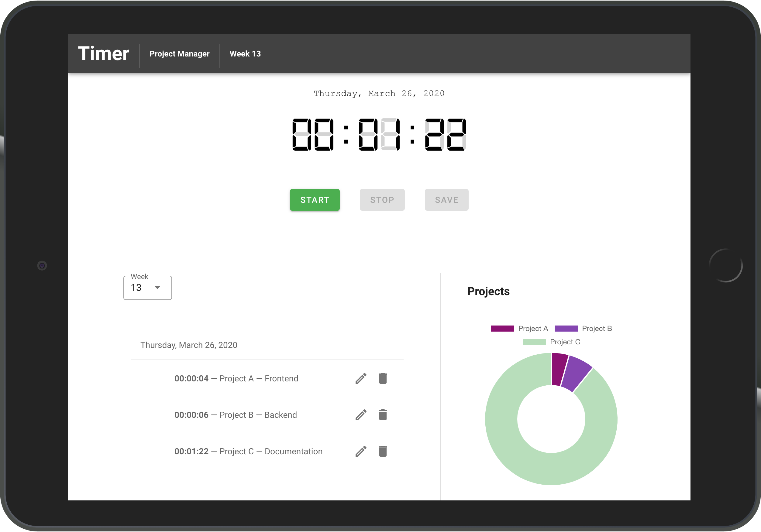761x532 pixels.
Task: Edit the Project C Documentation entry
Action: tap(361, 451)
